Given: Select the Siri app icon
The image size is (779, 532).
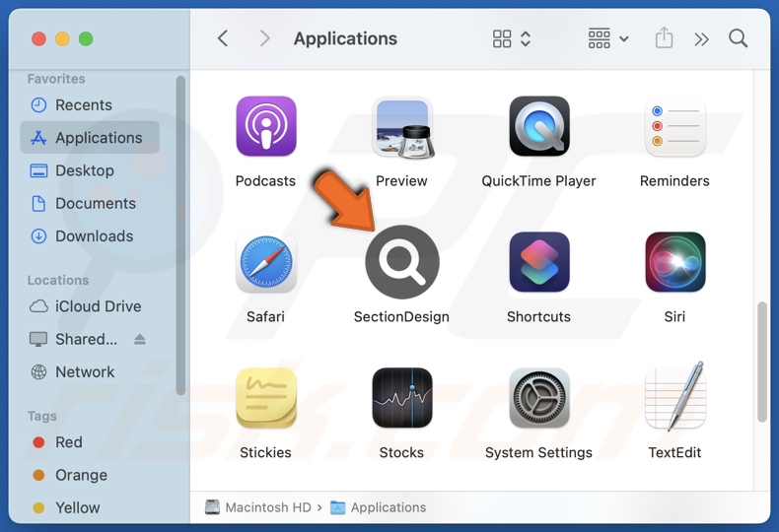Looking at the screenshot, I should pos(675,262).
